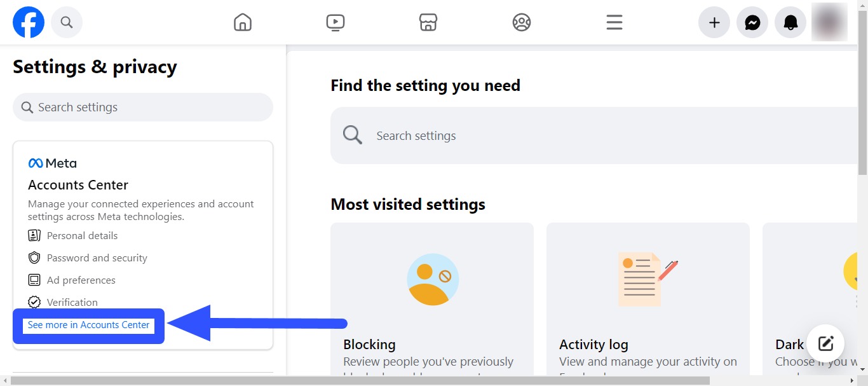Screen dimensions: 868x386
Task: Go to the Home feed icon
Action: pos(242,22)
